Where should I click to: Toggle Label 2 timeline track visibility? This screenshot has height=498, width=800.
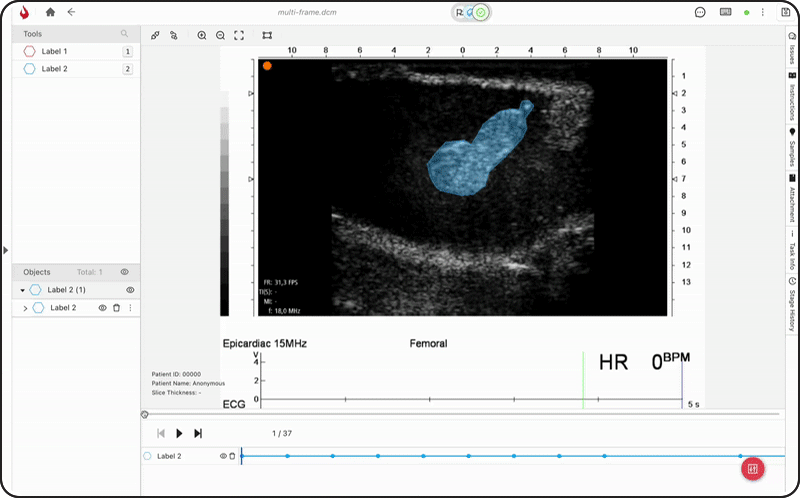[x=223, y=456]
